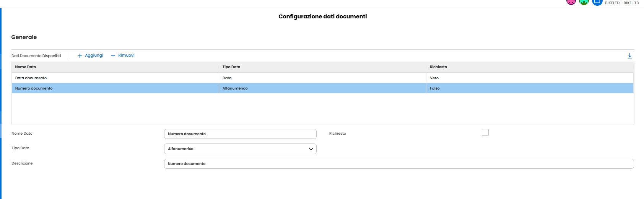
Task: Toggle the Richiesto checkbox
Action: point(485,132)
